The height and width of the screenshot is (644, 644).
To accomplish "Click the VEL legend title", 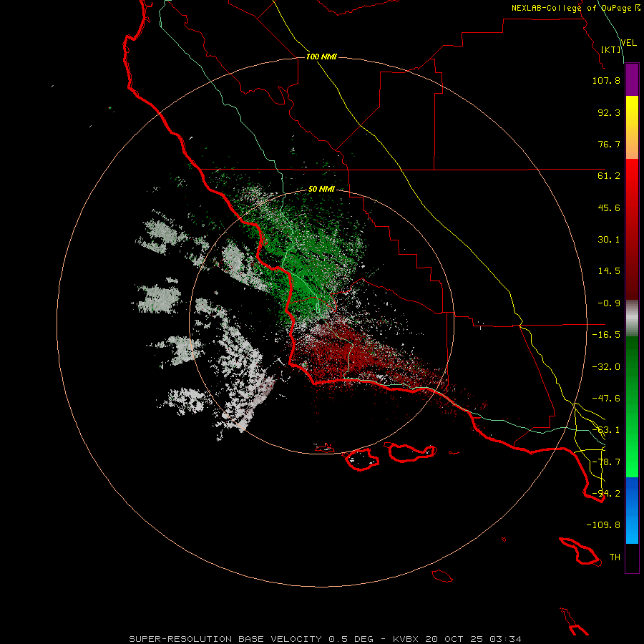I will (x=628, y=42).
